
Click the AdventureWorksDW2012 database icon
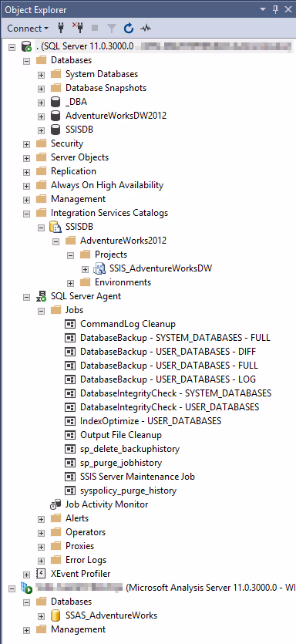(55, 116)
